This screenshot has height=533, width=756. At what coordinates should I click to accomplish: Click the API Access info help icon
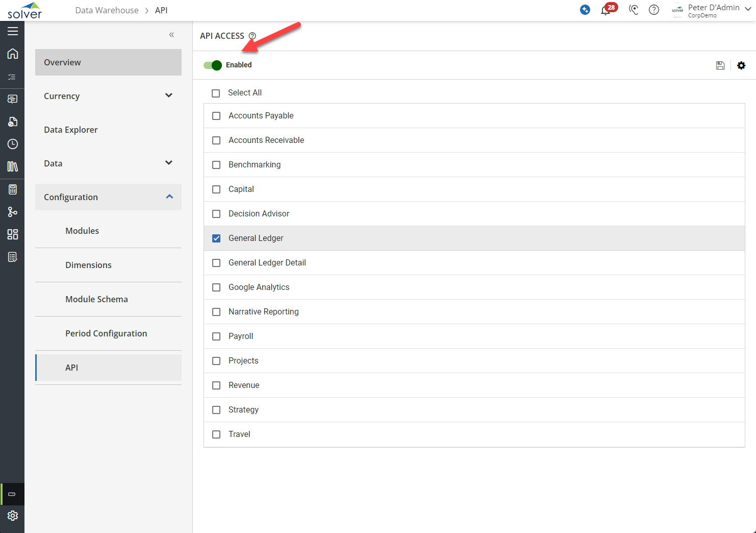tap(252, 36)
